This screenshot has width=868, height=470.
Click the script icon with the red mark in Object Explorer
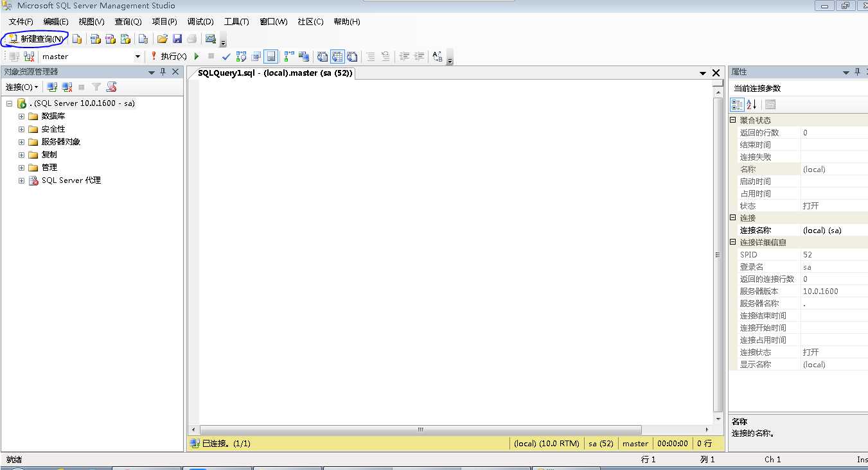(x=111, y=87)
